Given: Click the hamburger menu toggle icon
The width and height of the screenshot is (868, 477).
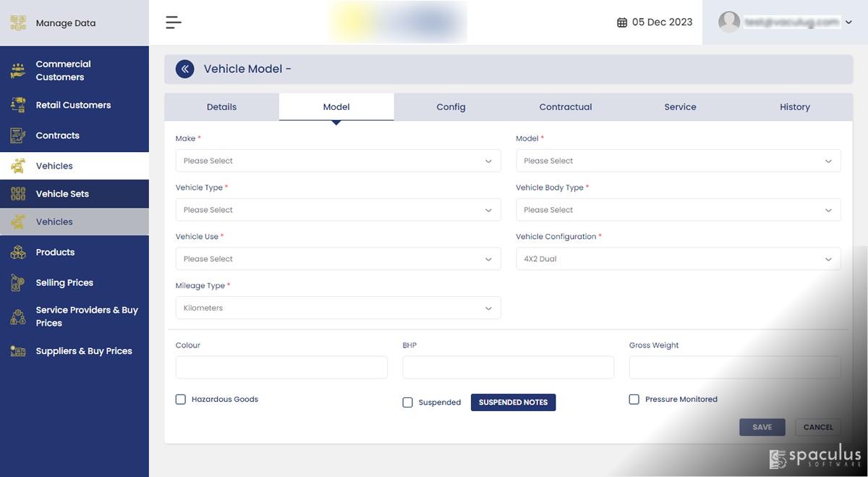Looking at the screenshot, I should click(174, 22).
